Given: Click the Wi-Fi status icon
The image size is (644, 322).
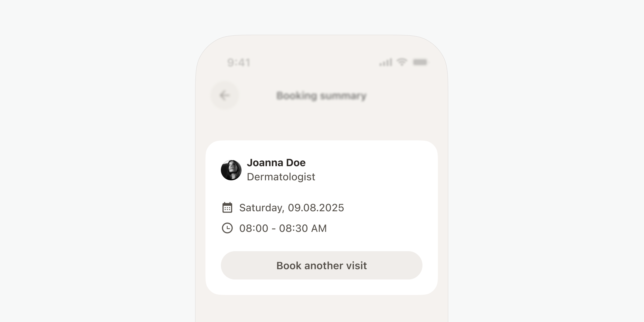Looking at the screenshot, I should (402, 62).
